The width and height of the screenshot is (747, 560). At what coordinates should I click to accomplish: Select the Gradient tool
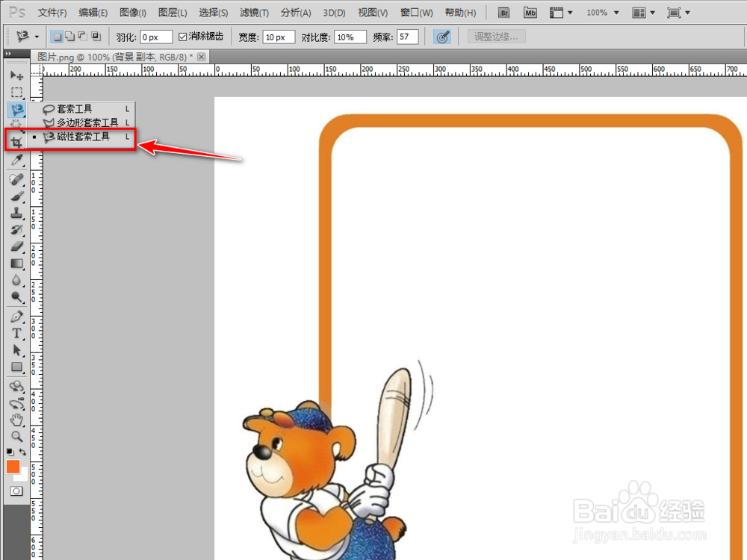tap(16, 264)
